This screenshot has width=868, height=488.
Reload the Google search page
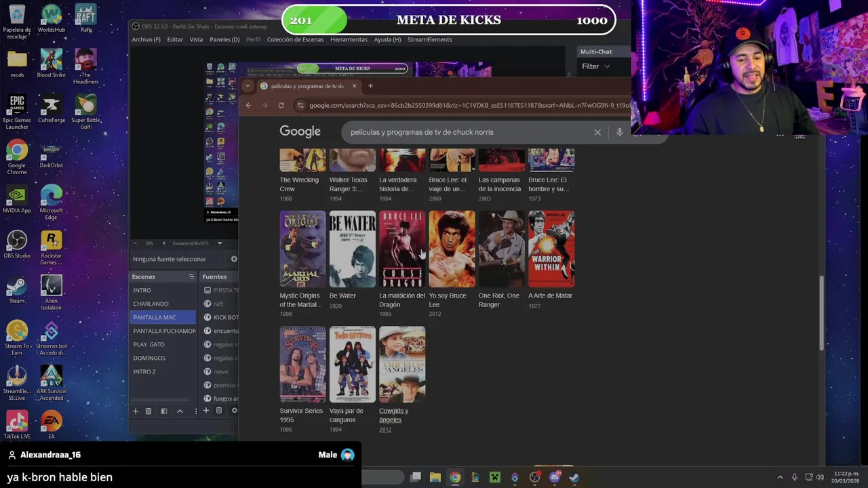tap(281, 105)
